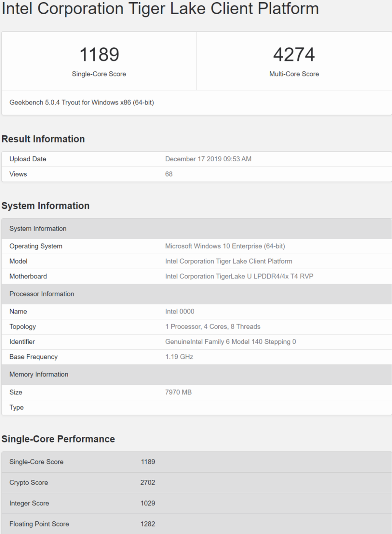Select the processor Name Intel 0000

(x=179, y=311)
